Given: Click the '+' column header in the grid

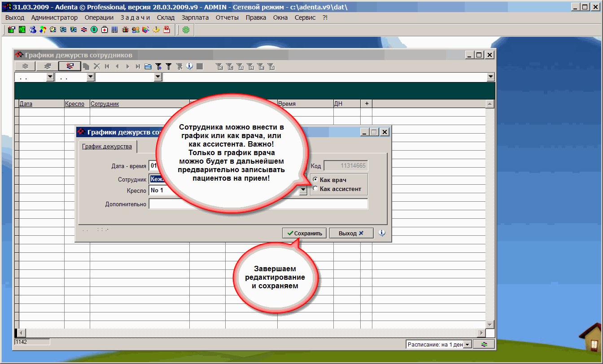Looking at the screenshot, I should tap(366, 104).
